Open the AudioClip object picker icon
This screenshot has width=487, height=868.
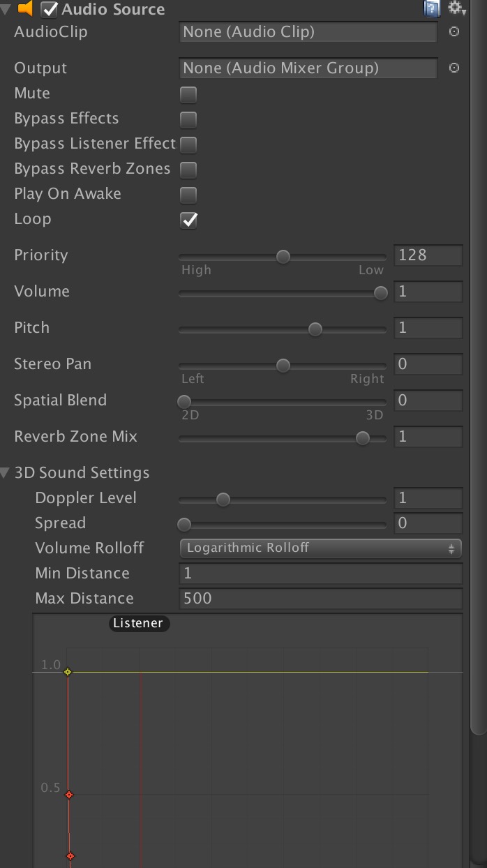click(x=454, y=31)
